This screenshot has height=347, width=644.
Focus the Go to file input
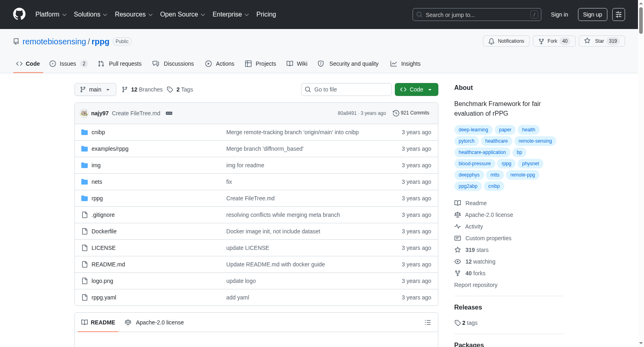[346, 89]
